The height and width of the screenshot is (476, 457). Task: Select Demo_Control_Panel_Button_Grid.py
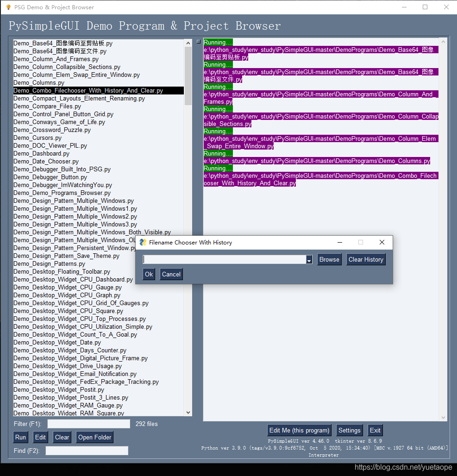[98, 114]
